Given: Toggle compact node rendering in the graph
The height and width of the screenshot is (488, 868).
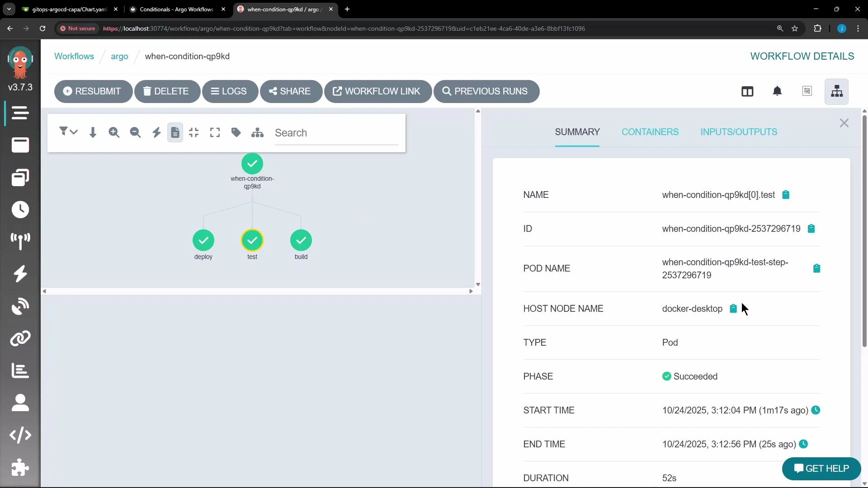Looking at the screenshot, I should (193, 132).
